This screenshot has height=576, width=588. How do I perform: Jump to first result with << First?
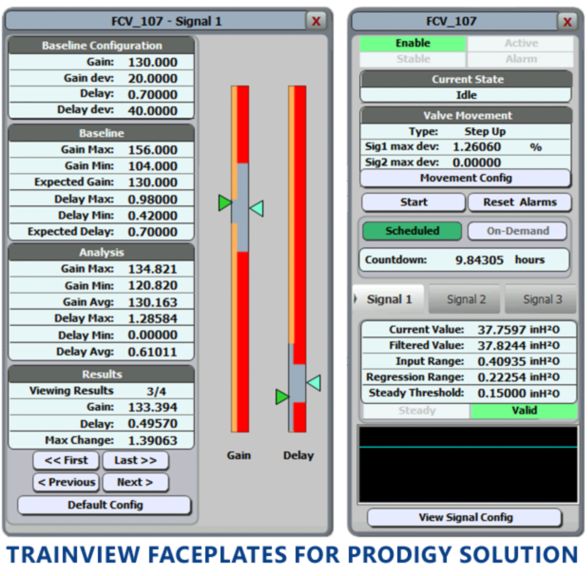(66, 460)
